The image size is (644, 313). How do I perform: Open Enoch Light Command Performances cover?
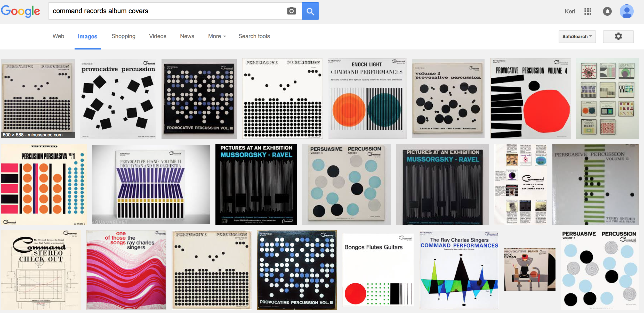pos(367,98)
